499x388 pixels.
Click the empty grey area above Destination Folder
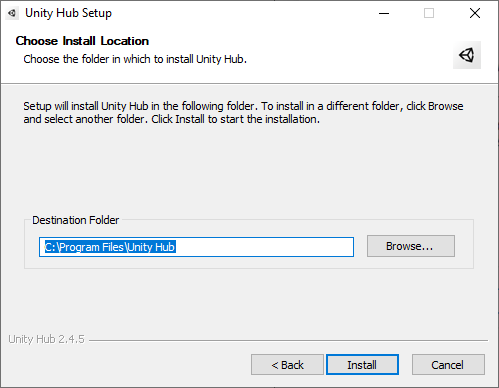point(249,170)
